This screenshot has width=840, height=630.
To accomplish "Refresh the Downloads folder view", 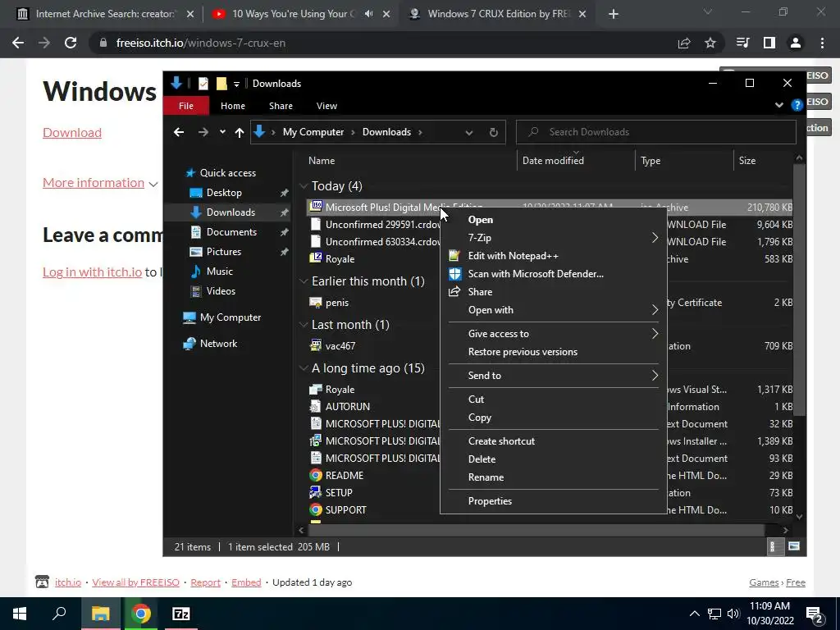I will tap(493, 132).
